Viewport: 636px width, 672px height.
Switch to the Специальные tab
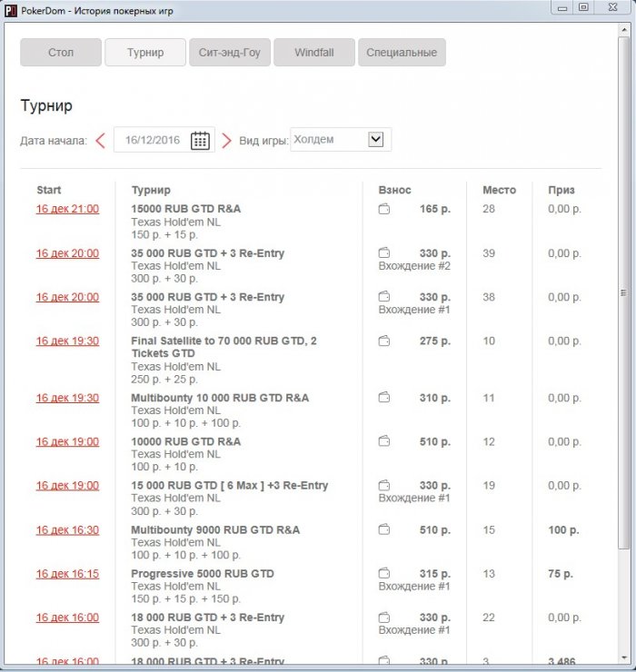point(402,53)
